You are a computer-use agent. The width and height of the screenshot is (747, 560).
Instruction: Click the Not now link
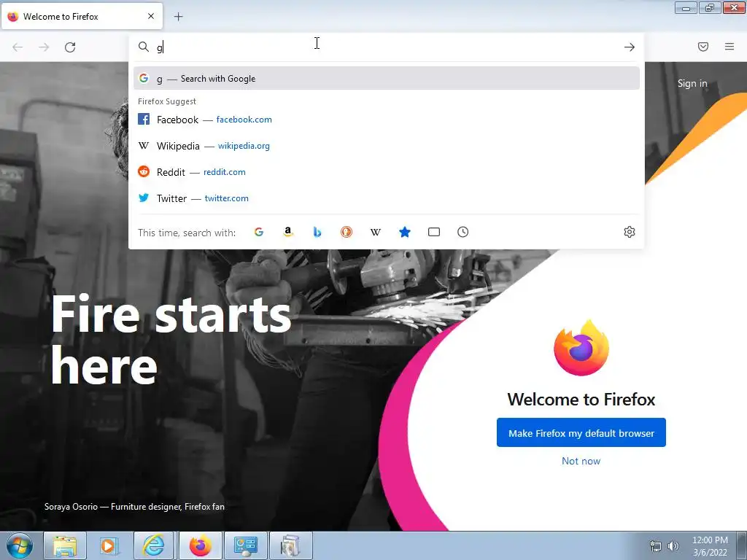[581, 461]
